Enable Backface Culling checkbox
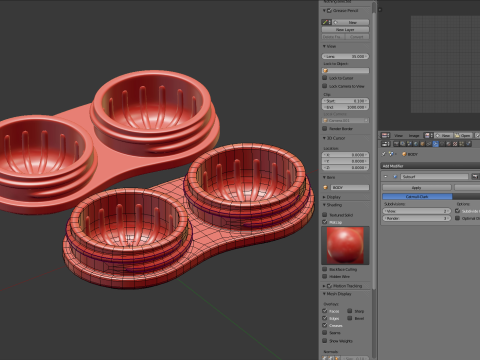 [x=325, y=269]
